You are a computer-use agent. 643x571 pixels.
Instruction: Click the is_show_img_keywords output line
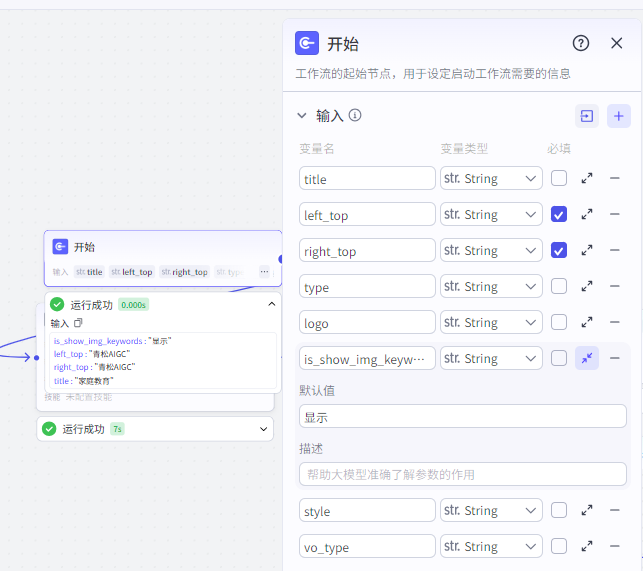pyautogui.click(x=112, y=341)
